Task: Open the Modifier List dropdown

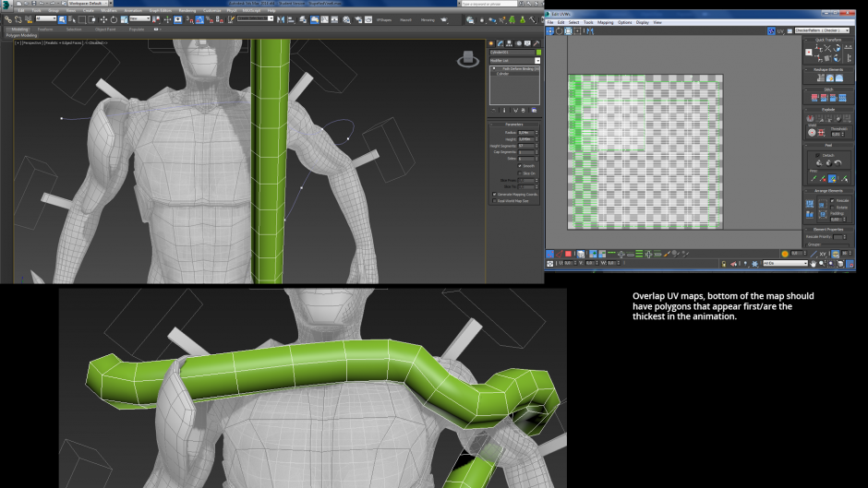Action: 515,60
